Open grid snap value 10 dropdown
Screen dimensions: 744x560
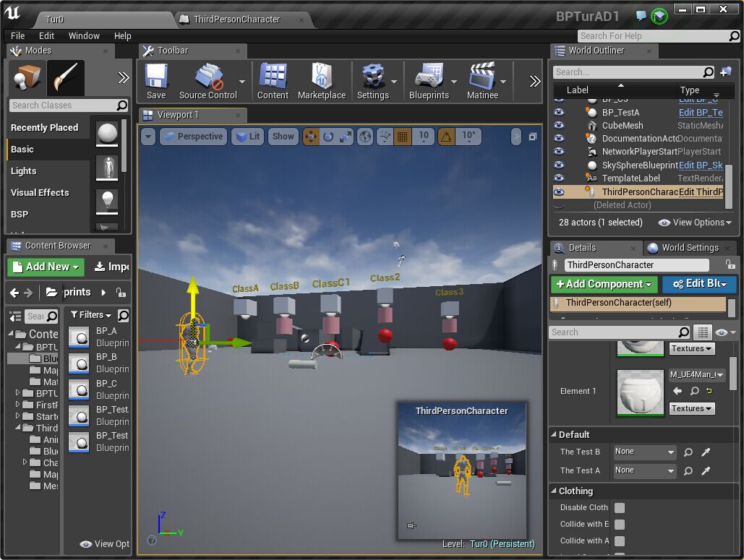(x=423, y=137)
